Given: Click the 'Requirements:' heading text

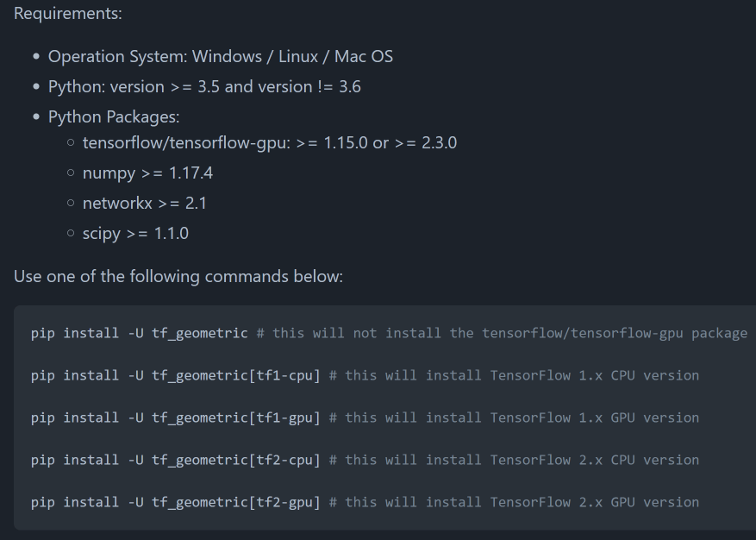Looking at the screenshot, I should 68,14.
